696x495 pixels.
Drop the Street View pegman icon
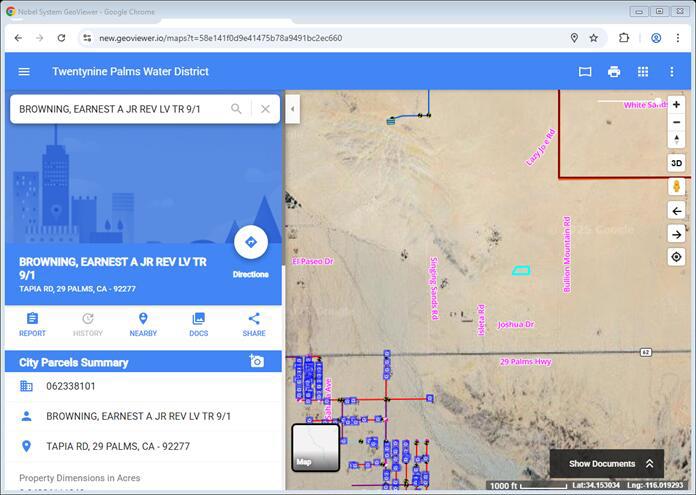click(677, 187)
